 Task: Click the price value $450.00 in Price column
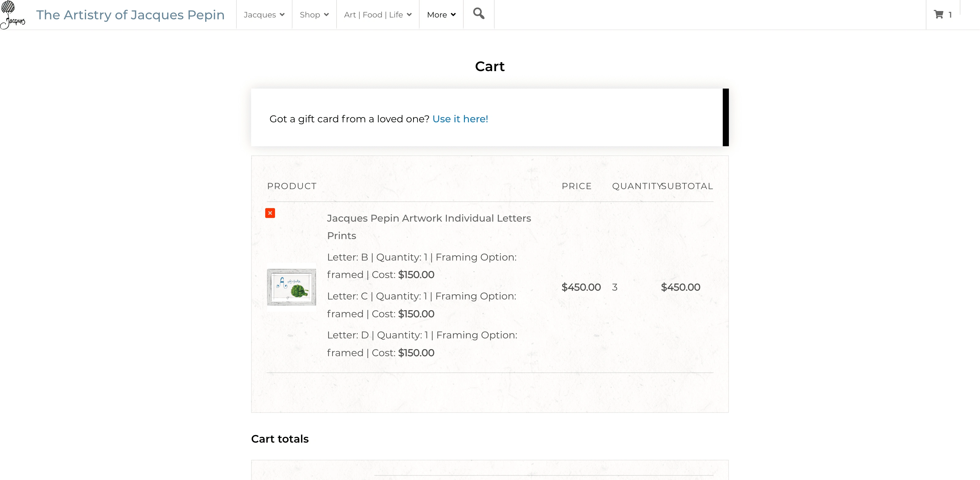click(x=581, y=287)
